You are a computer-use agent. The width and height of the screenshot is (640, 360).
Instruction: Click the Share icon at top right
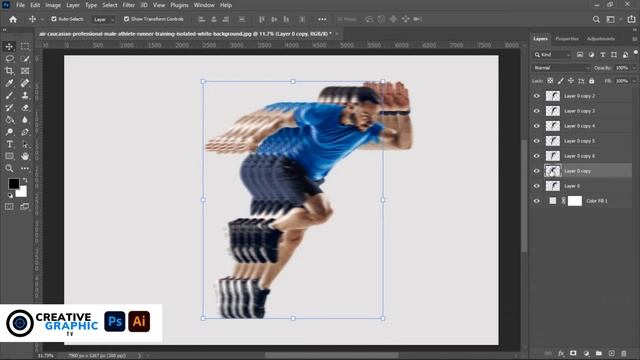point(631,19)
